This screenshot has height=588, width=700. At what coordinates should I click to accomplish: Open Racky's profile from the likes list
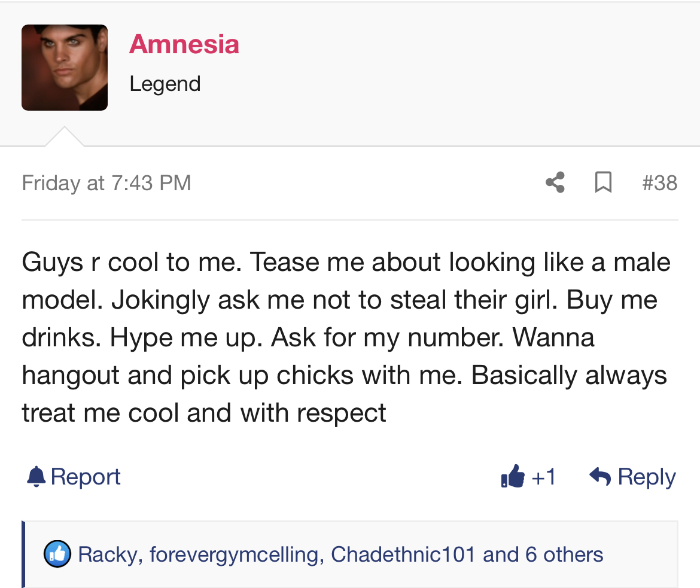pos(108,555)
